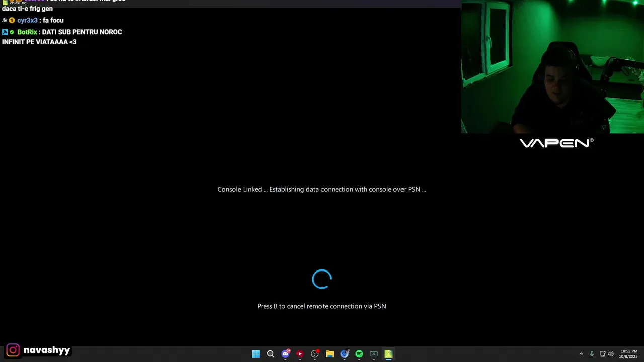Open Spotify from the taskbar
Image resolution: width=644 pixels, height=362 pixels.
[x=359, y=354]
